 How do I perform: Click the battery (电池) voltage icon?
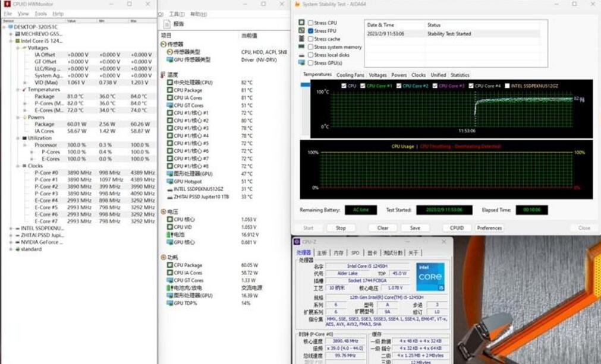click(x=169, y=235)
